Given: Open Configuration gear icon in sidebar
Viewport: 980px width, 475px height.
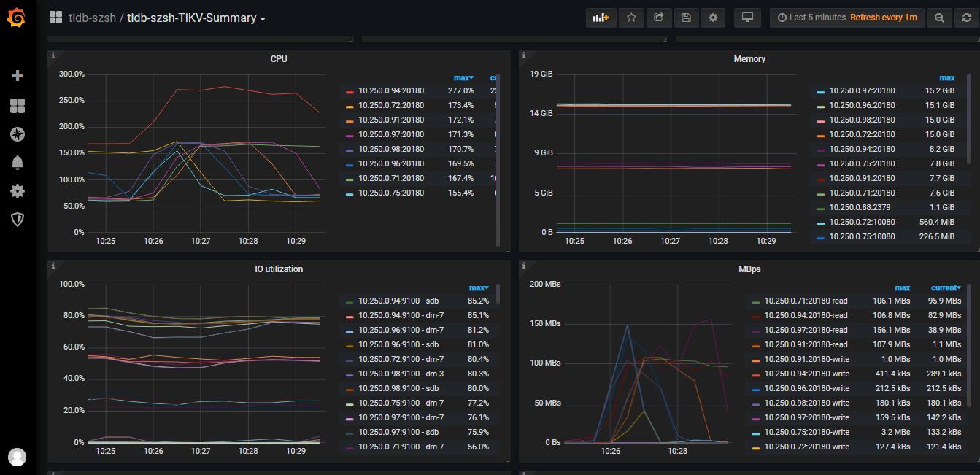Looking at the screenshot, I should coord(18,191).
